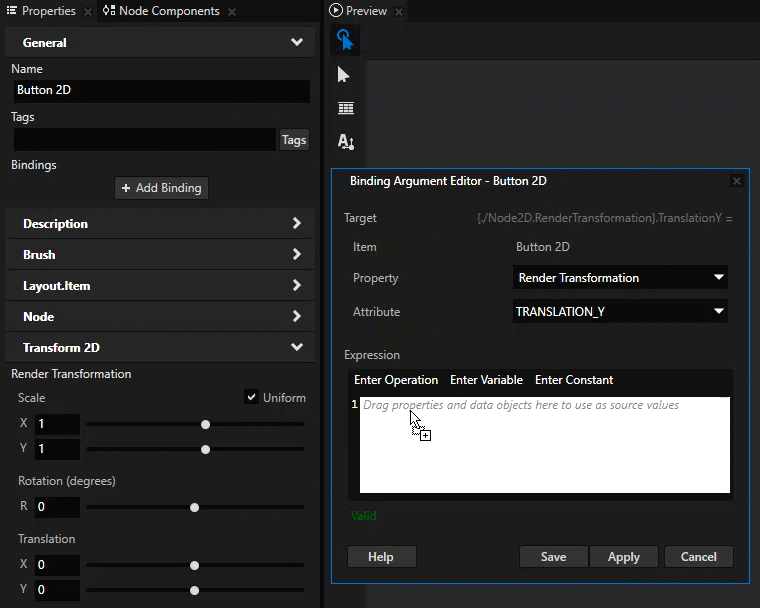Click the grid layout tool icon
The image size is (760, 608).
click(x=345, y=108)
